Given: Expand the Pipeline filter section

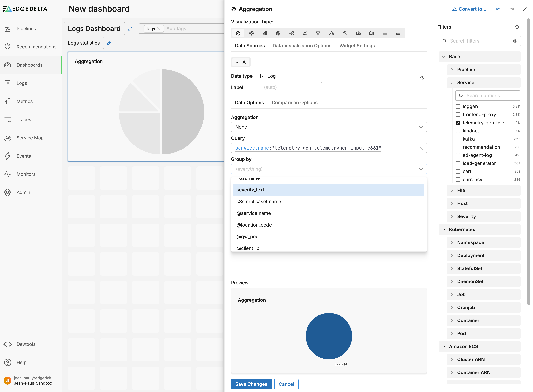Looking at the screenshot, I should click(484, 70).
